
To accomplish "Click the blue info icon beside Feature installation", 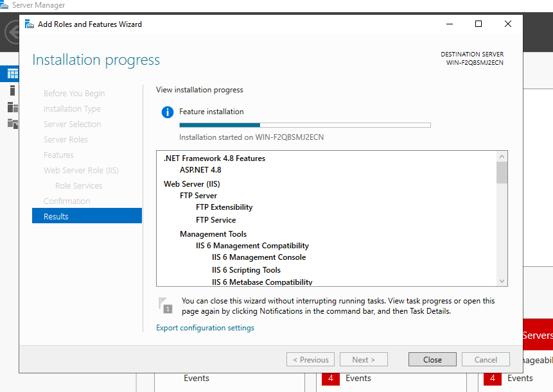I will tap(168, 112).
